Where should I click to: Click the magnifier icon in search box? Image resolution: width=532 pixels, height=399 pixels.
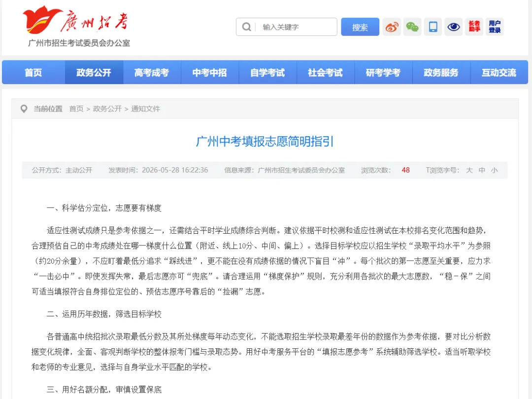coord(247,27)
